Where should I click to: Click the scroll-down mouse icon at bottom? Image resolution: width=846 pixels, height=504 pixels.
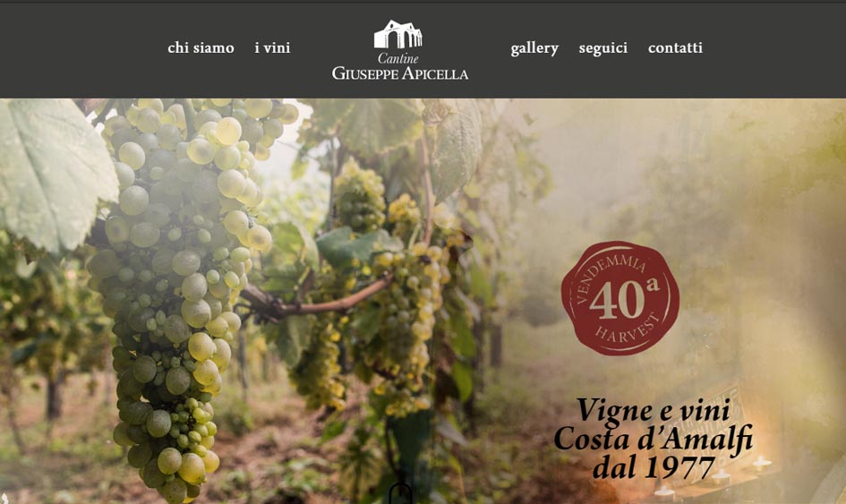coord(400,494)
